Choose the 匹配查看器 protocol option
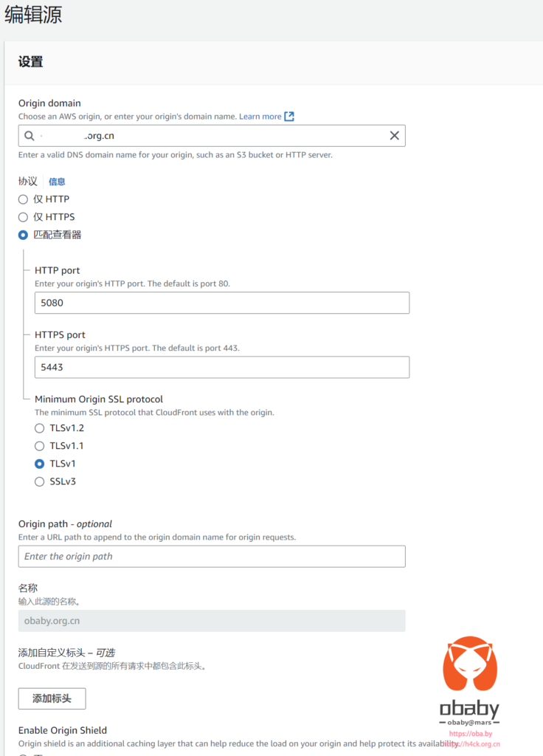Screen dimensions: 543x756 [x=23, y=235]
